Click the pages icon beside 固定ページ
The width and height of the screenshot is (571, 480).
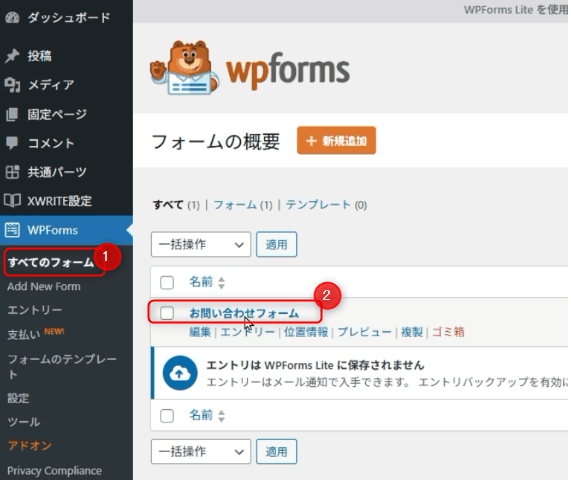click(12, 114)
